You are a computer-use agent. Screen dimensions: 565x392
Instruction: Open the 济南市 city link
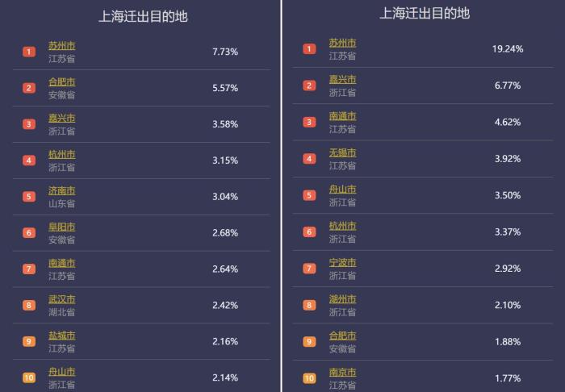coord(61,190)
